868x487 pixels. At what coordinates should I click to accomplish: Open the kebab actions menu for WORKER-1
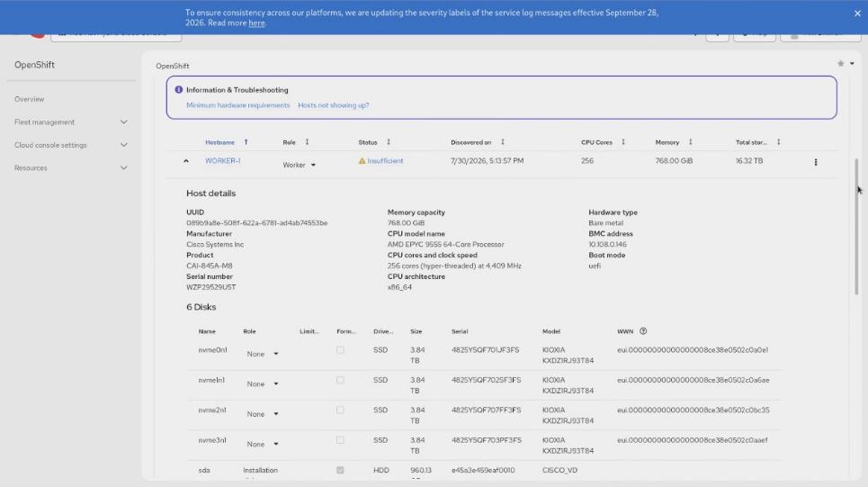tap(816, 162)
